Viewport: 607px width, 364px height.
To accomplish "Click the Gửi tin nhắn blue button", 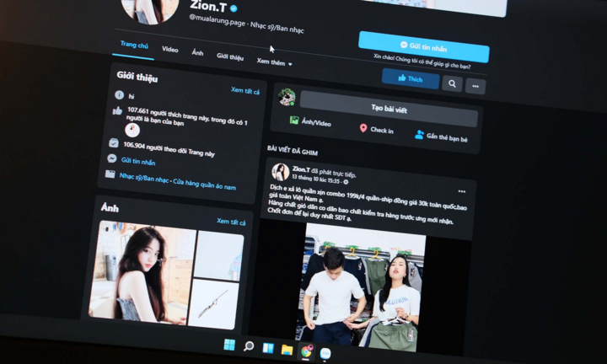I will [x=424, y=47].
